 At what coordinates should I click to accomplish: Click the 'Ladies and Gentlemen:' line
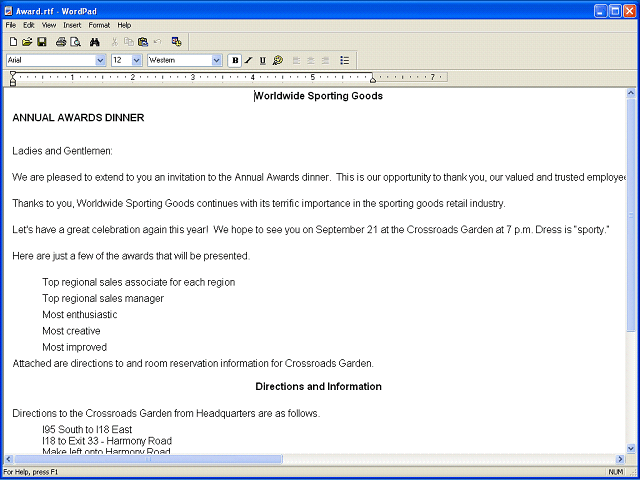(62, 151)
